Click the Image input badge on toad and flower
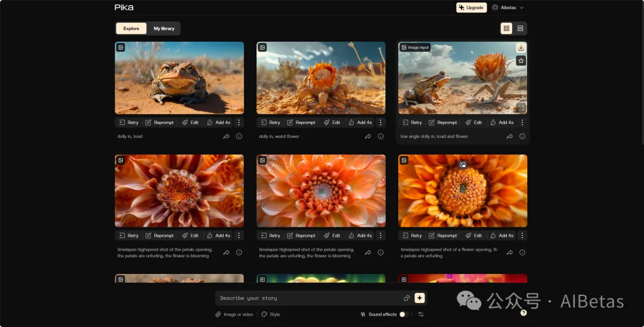Viewport: 644px width, 327px height. pyautogui.click(x=415, y=48)
